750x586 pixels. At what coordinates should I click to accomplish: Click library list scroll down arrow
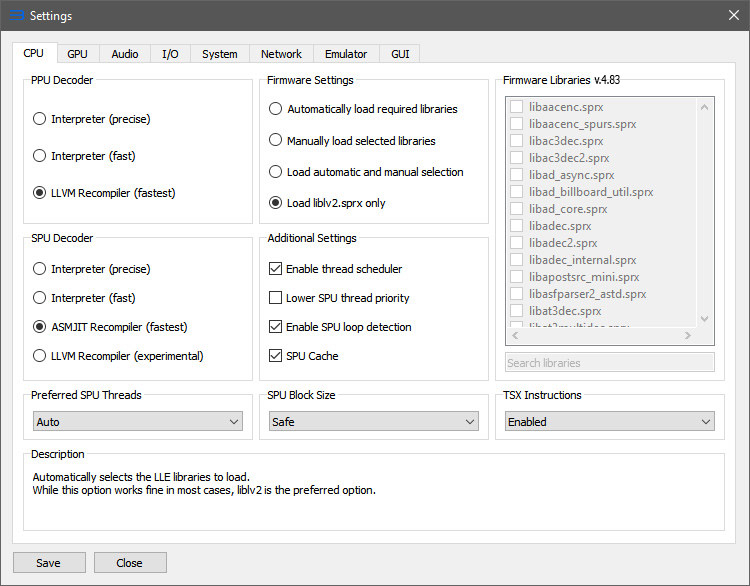click(704, 319)
